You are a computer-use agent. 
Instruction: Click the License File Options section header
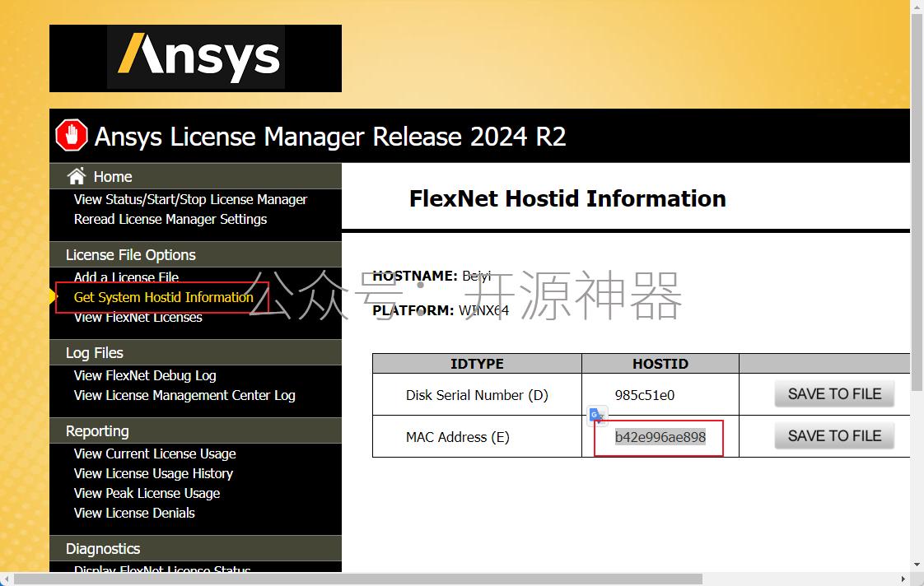coord(196,255)
